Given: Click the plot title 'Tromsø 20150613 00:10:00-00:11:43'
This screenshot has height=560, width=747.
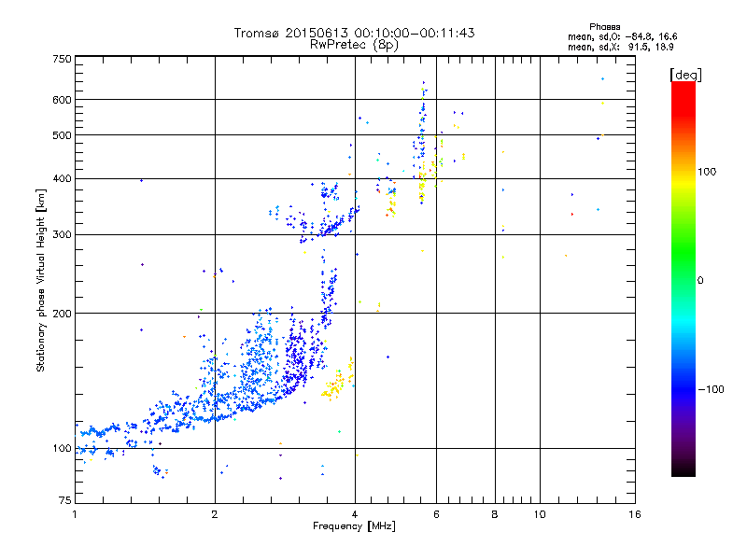Looking at the screenshot, I should 354,33.
